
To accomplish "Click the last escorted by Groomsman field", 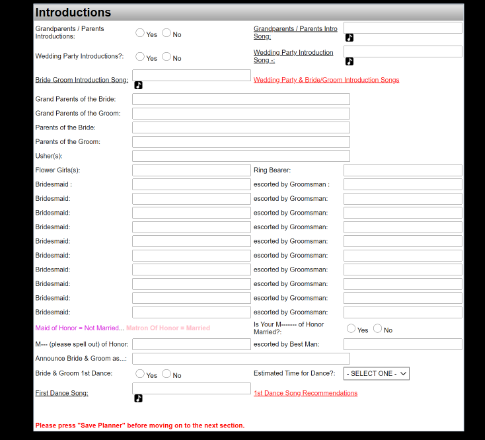I will pos(403,312).
